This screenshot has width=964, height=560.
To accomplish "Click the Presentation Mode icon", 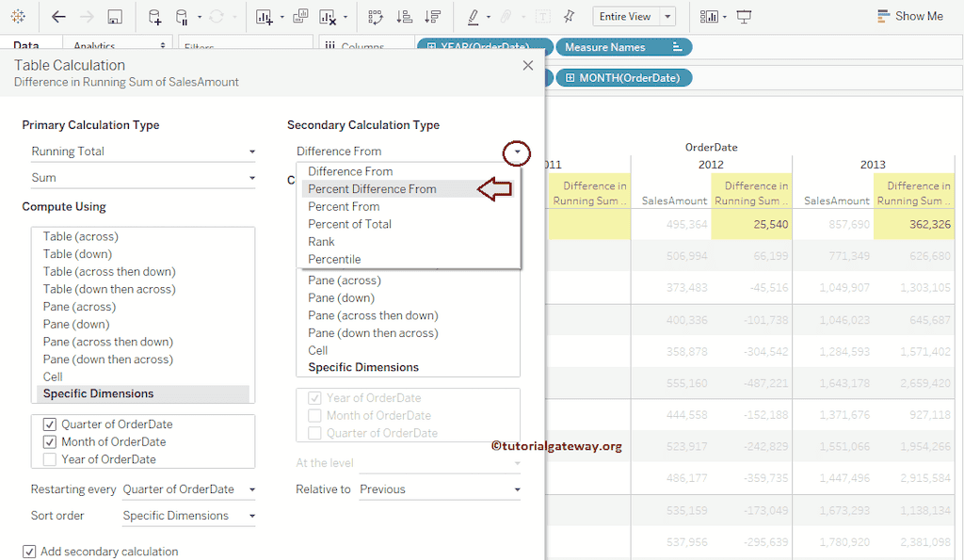I will 744,17.
